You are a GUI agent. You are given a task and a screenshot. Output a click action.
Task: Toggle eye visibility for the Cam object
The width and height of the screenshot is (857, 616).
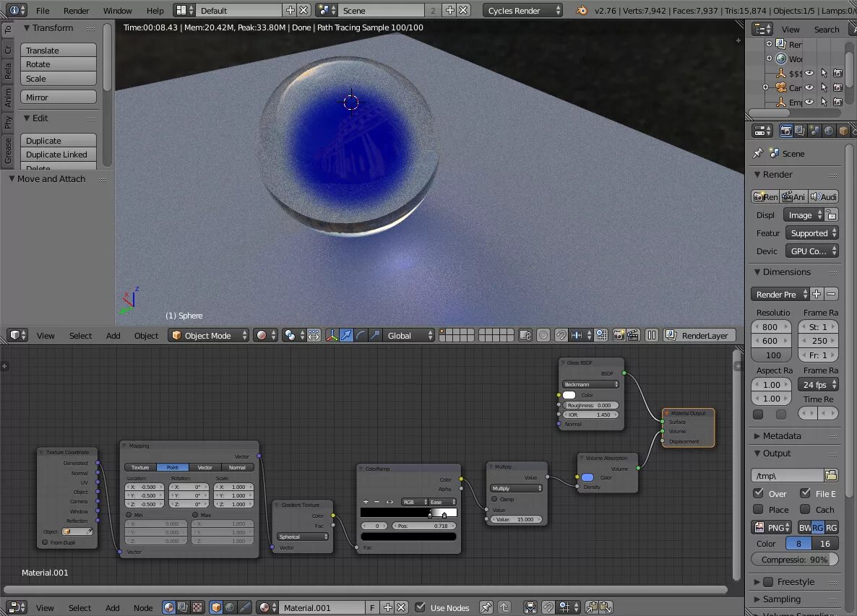tap(809, 87)
